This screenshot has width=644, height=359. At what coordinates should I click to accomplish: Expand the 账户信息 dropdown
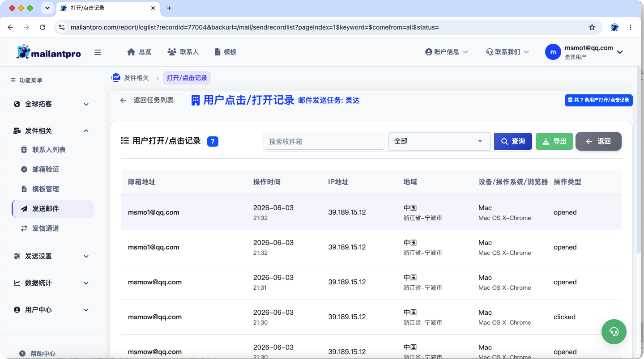(x=447, y=52)
